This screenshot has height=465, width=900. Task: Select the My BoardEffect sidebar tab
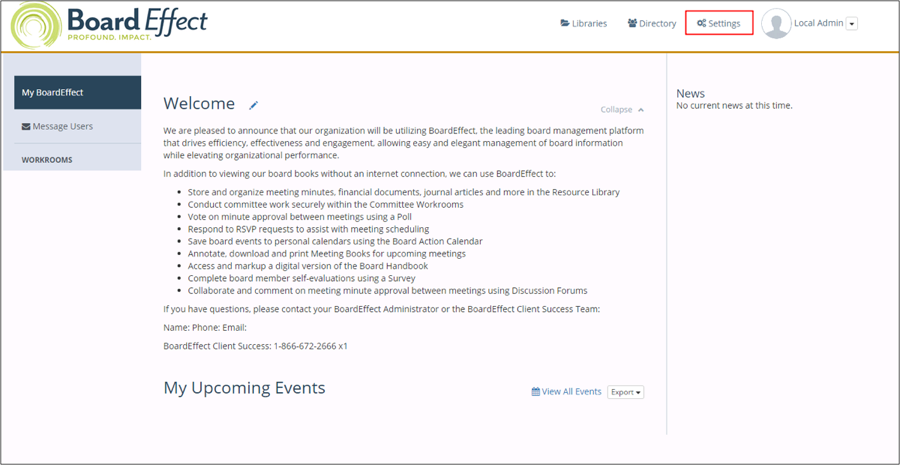[71, 93]
